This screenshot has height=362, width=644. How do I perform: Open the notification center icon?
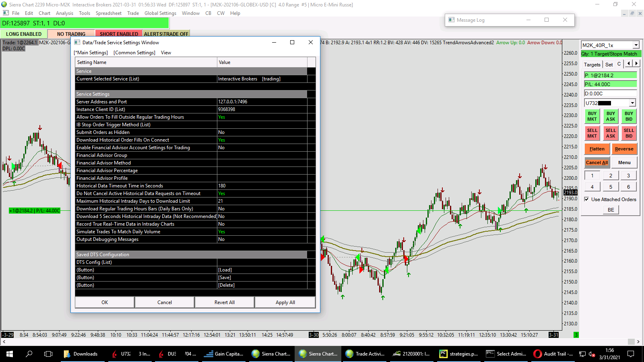tap(631, 354)
